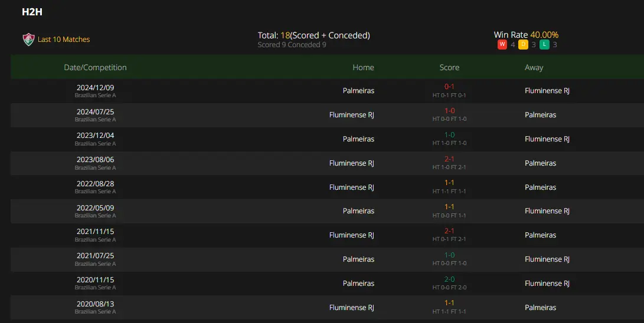Click Fluminense RJ home team on 2023/08/06
Screen dimensions: 644x323
coord(352,163)
